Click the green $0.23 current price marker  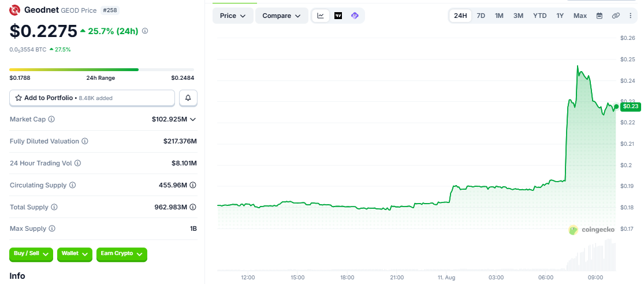(x=631, y=106)
